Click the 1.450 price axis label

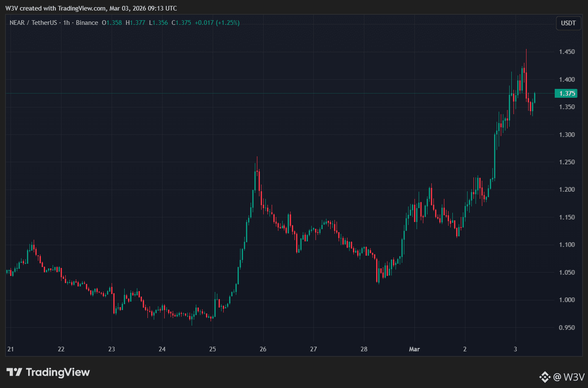click(x=567, y=52)
